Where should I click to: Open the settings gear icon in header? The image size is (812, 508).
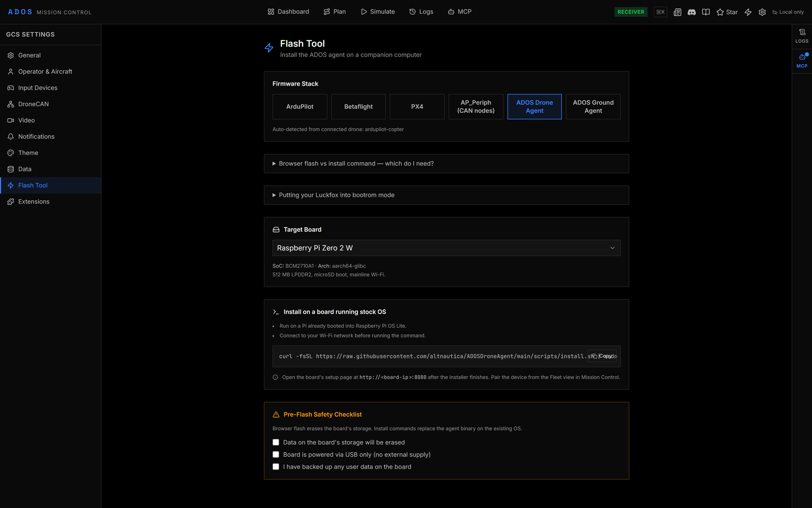point(762,12)
